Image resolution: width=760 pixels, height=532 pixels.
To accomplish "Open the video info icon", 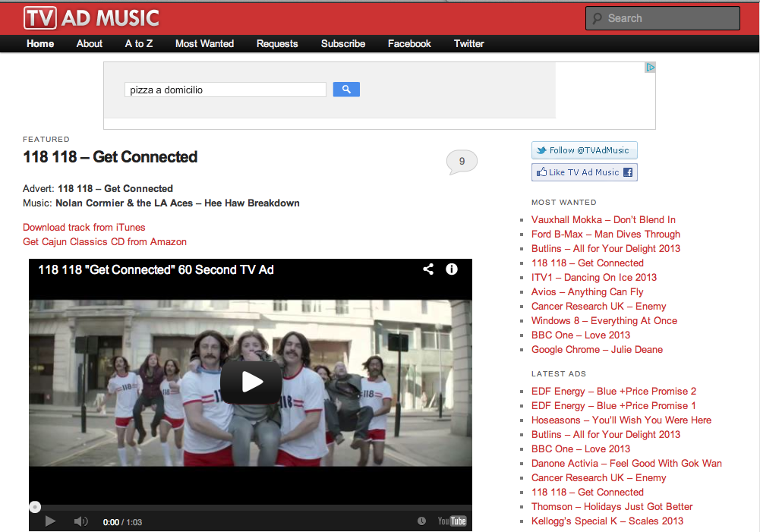I will (452, 269).
